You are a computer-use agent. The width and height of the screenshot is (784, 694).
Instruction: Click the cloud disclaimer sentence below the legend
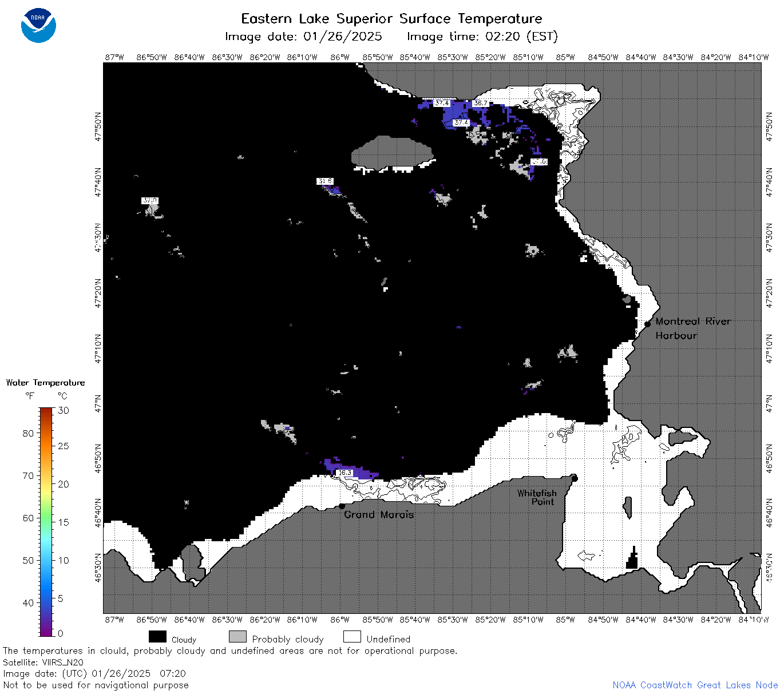230,651
